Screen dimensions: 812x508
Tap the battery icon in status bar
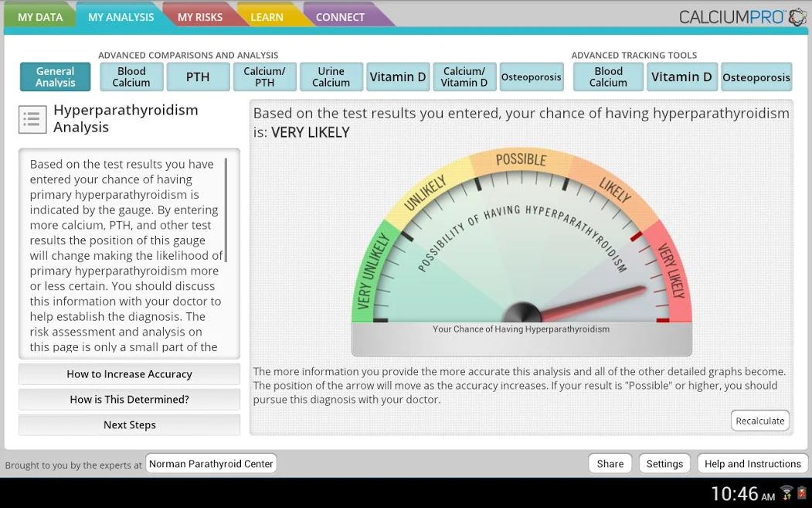pyautogui.click(x=803, y=493)
